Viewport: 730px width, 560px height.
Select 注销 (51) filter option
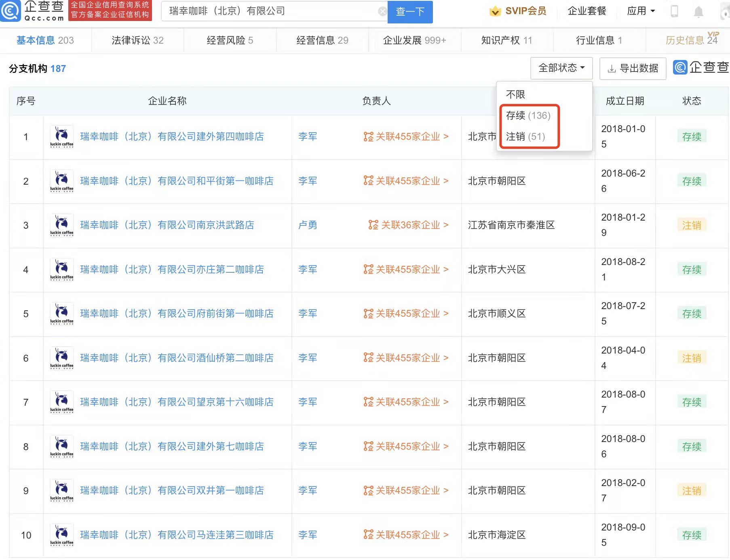pos(525,137)
